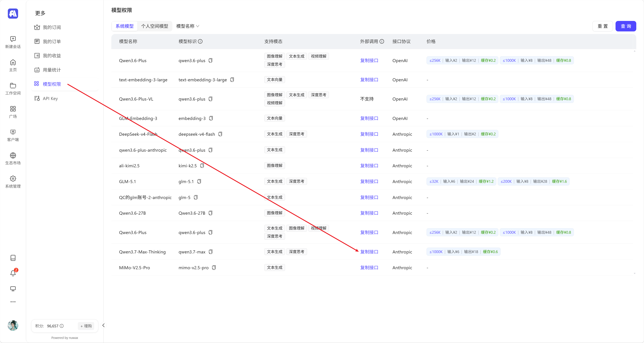Image resolution: width=644 pixels, height=343 pixels.
Task: Click the 支持模态 column header
Action: pos(273,41)
